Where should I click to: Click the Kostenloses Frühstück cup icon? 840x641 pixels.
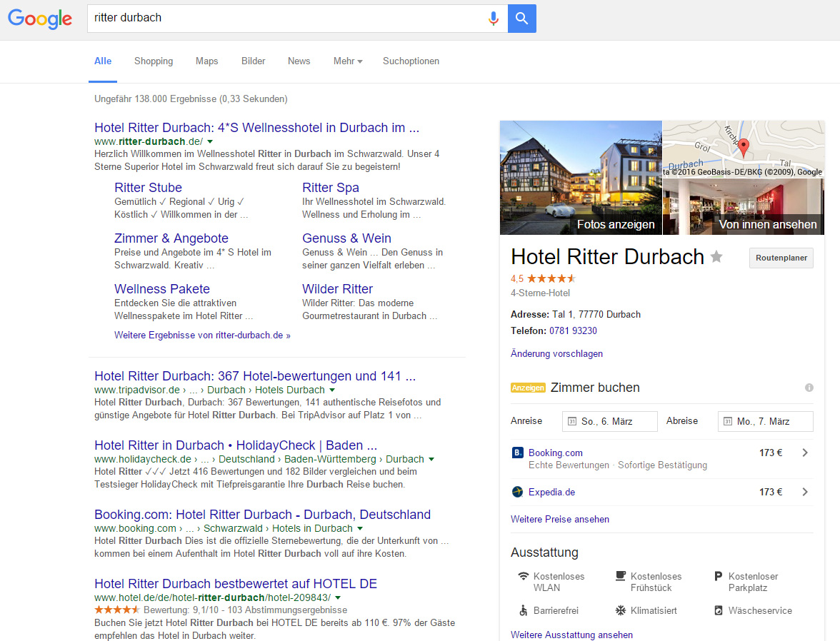[620, 576]
